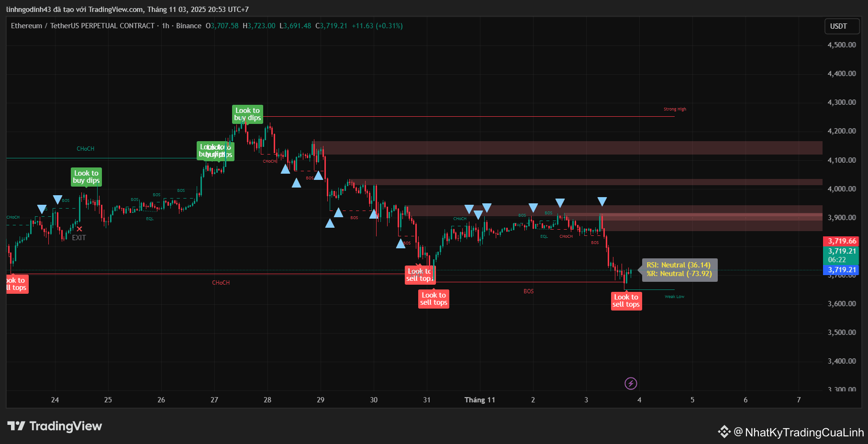This screenshot has height=444, width=868.
Task: Click the 3,900.00 price axis label
Action: [x=842, y=218]
